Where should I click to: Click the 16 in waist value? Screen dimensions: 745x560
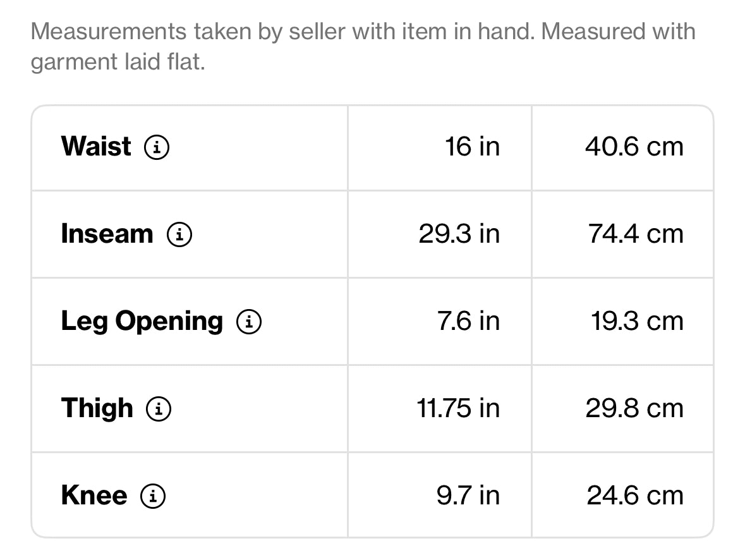(472, 147)
